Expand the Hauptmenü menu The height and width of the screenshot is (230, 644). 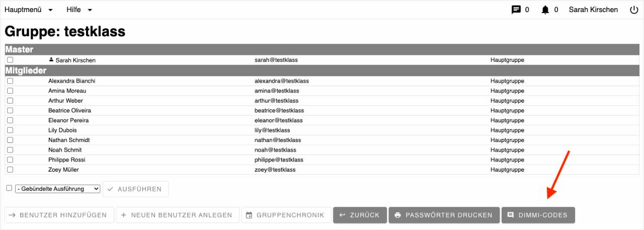pyautogui.click(x=29, y=10)
